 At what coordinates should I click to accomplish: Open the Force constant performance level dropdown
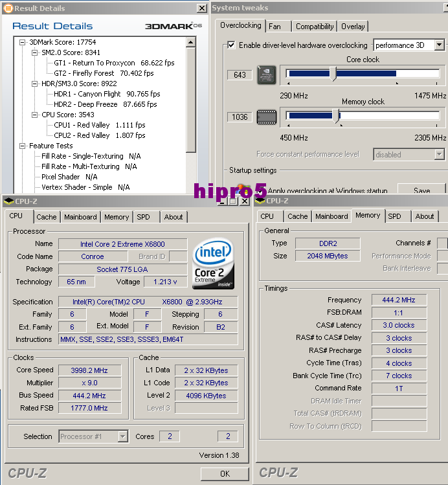point(440,154)
